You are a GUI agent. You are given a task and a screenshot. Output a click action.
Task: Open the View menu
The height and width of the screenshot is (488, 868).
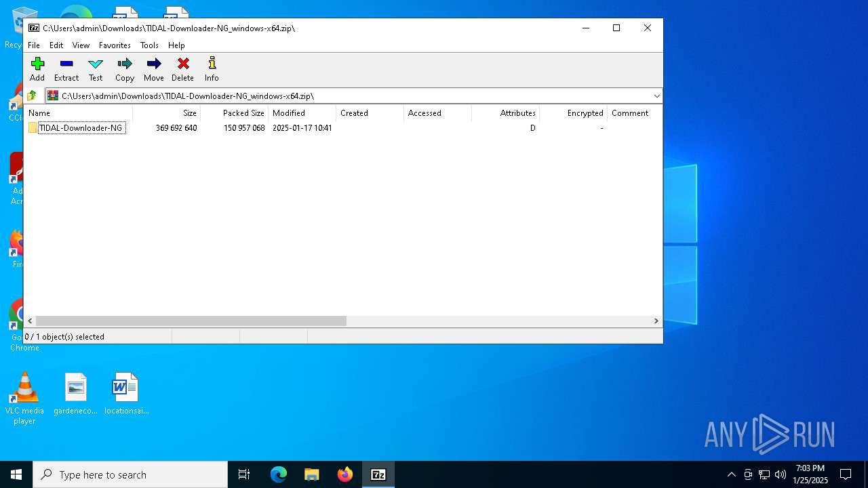[81, 45]
